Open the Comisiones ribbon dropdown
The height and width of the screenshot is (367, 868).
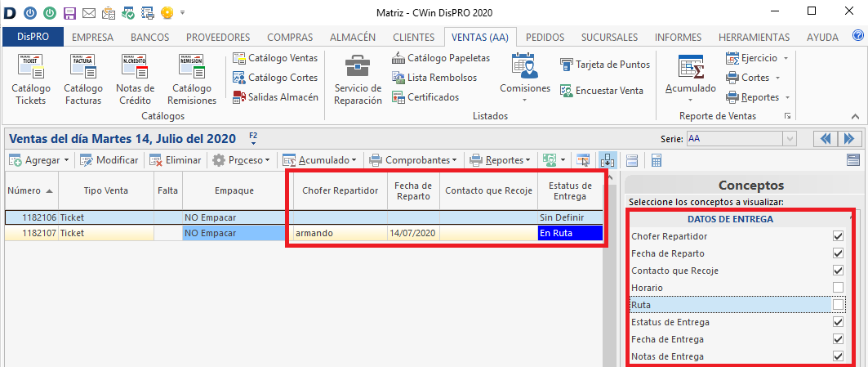pos(525,79)
